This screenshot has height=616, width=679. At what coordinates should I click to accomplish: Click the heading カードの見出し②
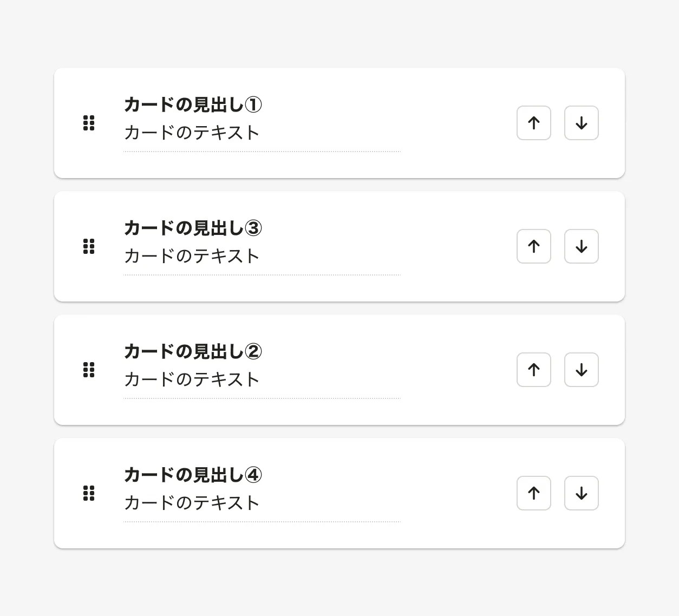coord(193,351)
